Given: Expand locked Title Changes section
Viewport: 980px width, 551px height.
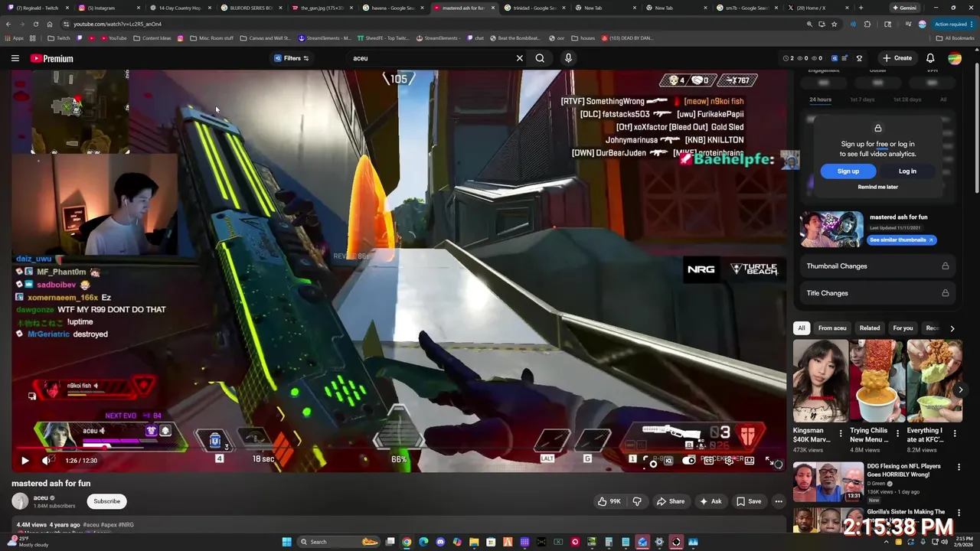Looking at the screenshot, I should 877,293.
